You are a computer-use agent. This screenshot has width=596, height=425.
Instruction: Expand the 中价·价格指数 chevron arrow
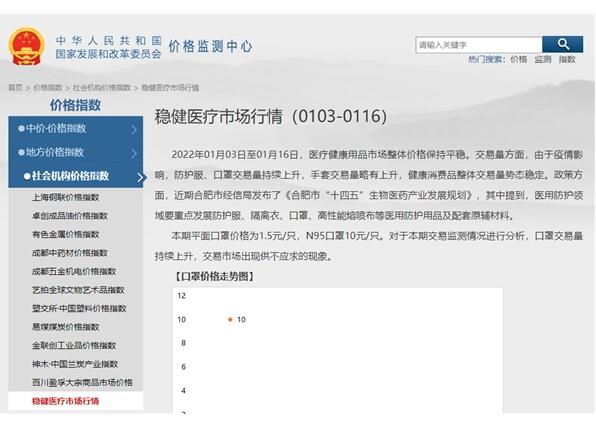click(134, 129)
